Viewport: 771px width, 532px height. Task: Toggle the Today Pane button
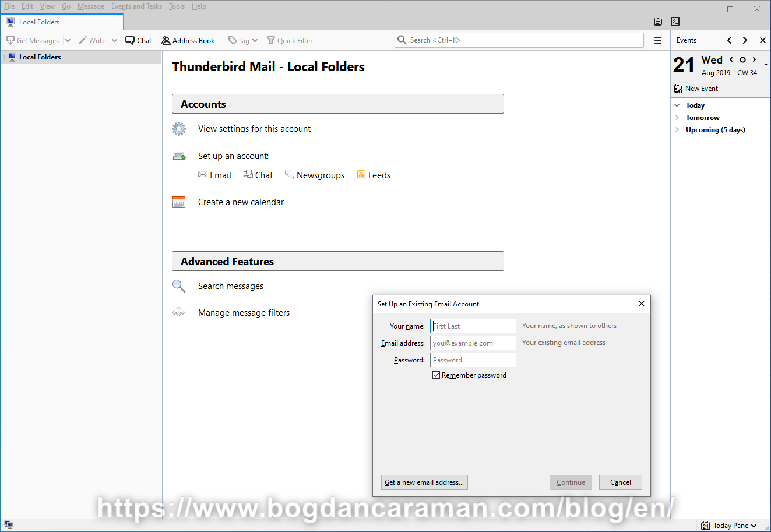point(729,526)
